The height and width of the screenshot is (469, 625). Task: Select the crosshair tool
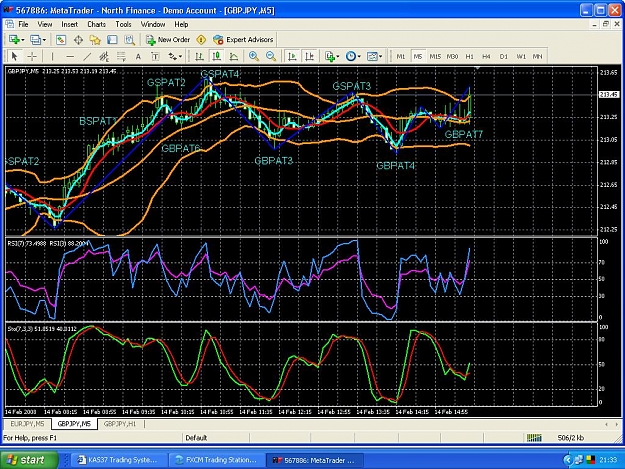[32, 57]
